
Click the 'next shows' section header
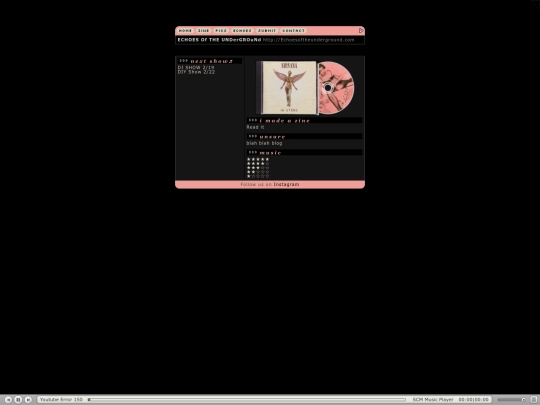(210, 61)
